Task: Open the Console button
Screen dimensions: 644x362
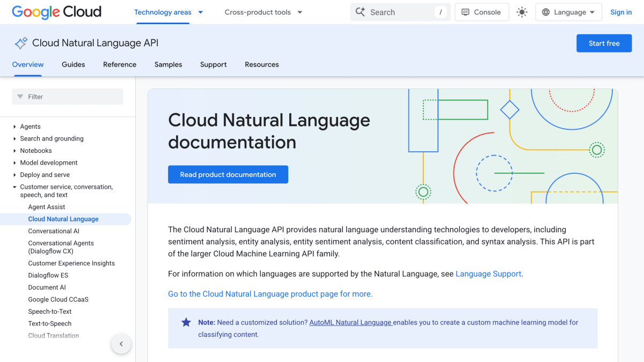Action: tap(482, 12)
